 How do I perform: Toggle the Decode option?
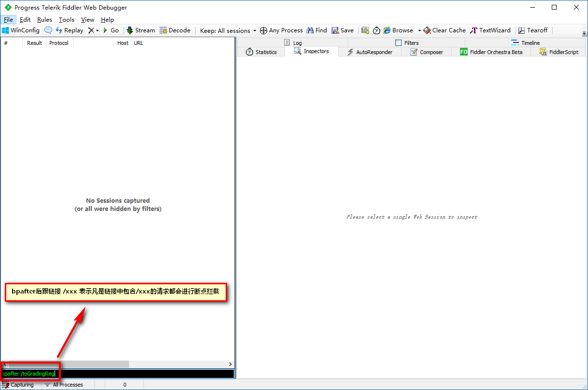pyautogui.click(x=175, y=30)
